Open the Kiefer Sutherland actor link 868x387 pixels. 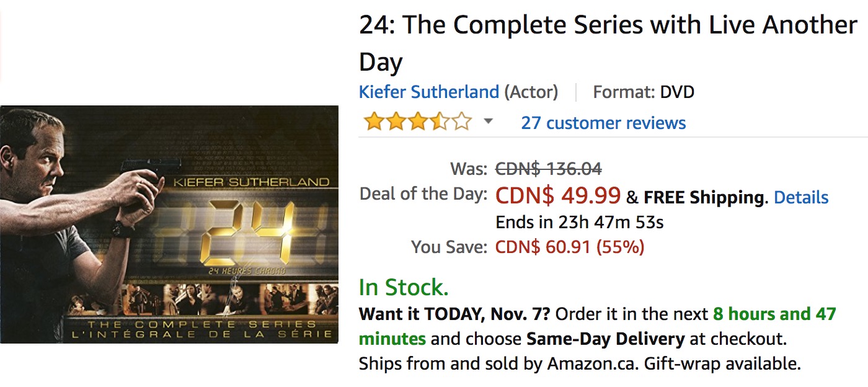[x=428, y=92]
